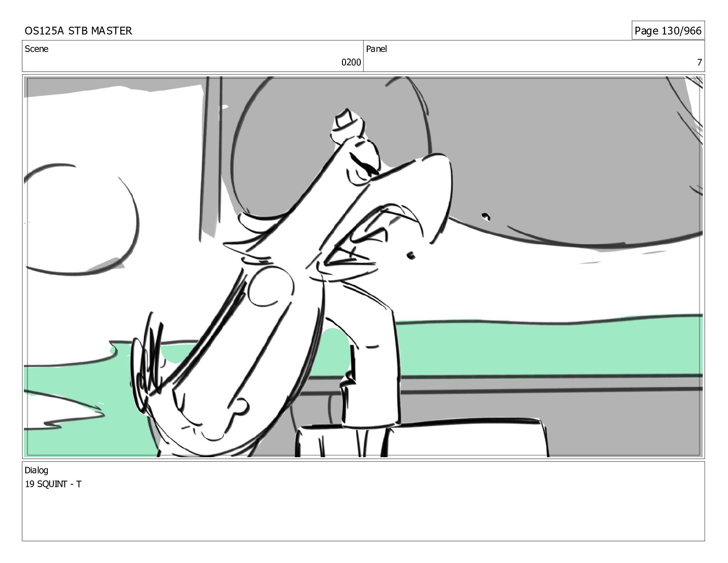Click the storyboard panel drawing thumbnail
728x563 pixels.
[x=363, y=266]
